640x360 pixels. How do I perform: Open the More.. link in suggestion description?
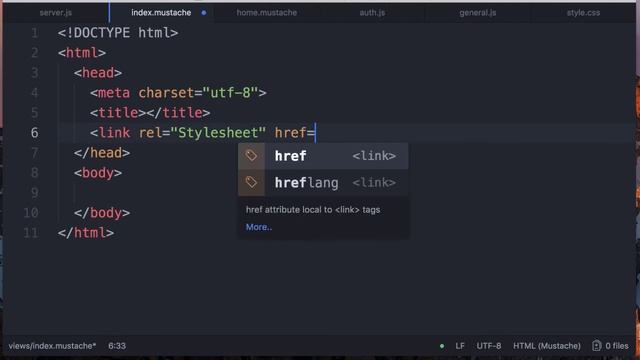[259, 227]
